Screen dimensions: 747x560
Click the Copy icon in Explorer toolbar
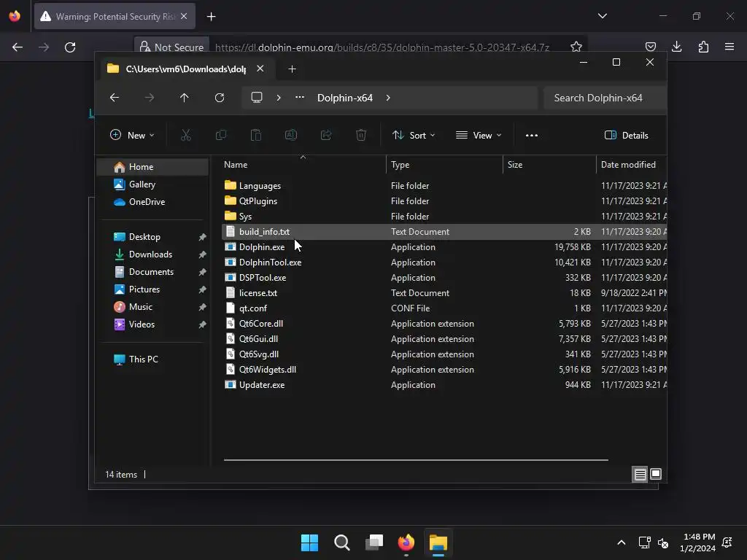[x=221, y=135]
